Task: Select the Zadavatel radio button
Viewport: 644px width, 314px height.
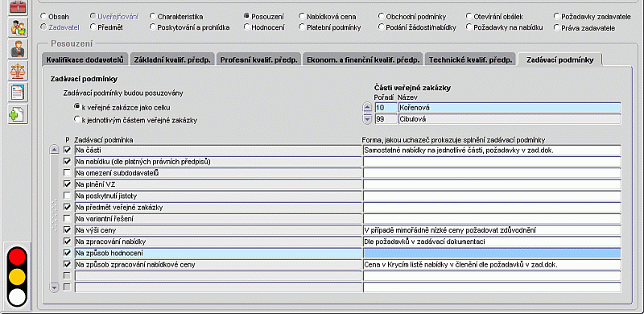Action: [x=43, y=27]
